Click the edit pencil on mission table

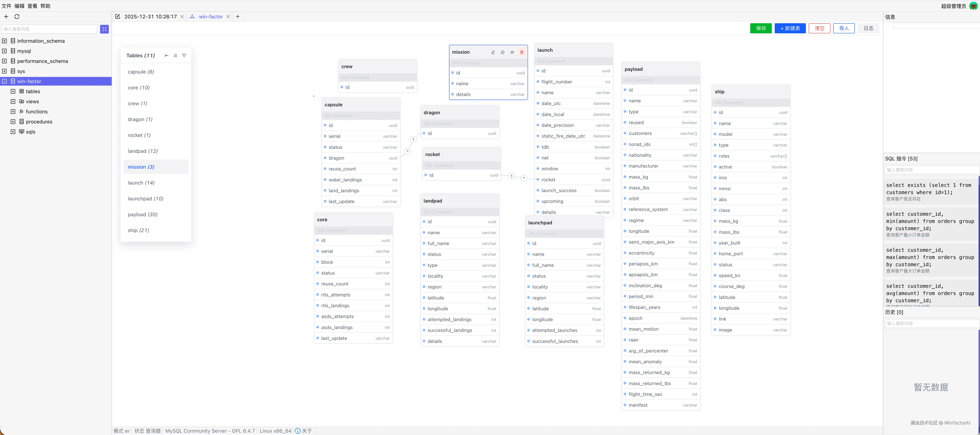pos(493,52)
